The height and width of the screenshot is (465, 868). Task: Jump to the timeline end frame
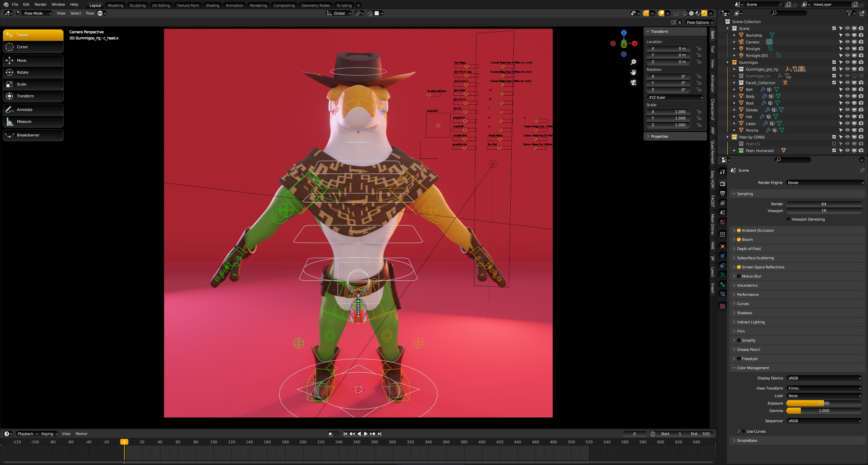[x=379, y=434]
